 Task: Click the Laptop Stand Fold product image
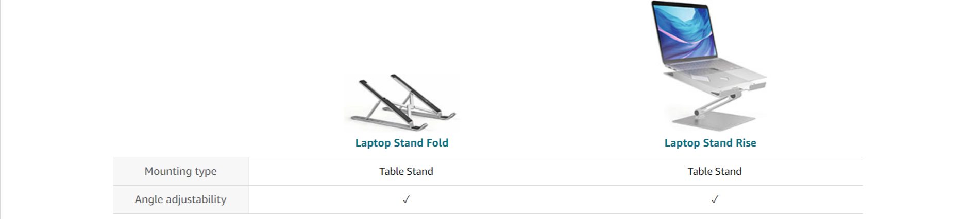pos(402,102)
